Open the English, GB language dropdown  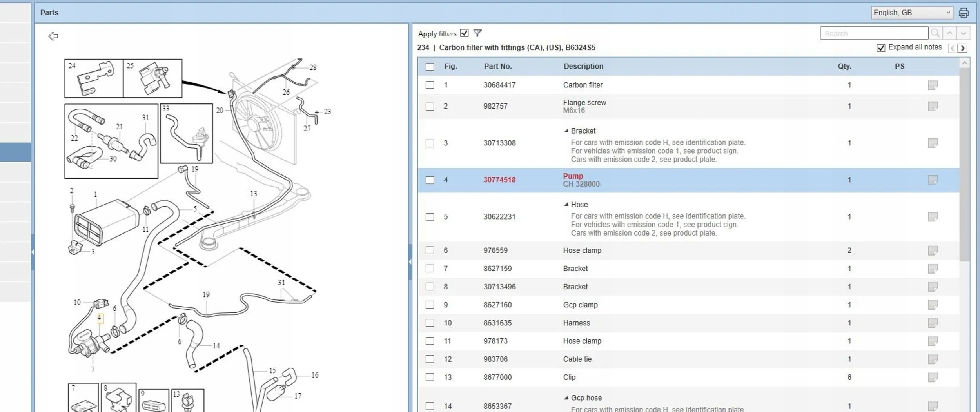coord(912,13)
